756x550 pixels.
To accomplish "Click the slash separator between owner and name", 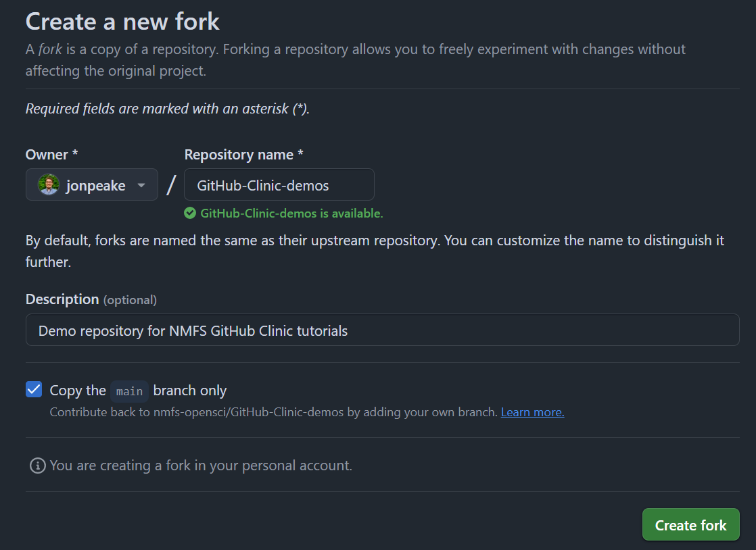I will click(x=171, y=185).
